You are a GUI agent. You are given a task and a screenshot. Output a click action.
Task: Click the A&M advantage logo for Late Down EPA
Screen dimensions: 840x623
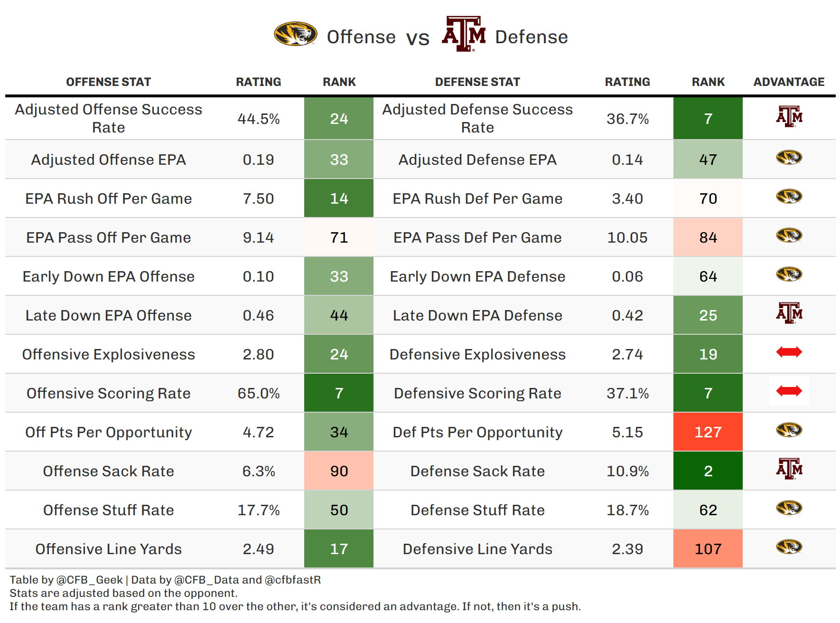pyautogui.click(x=789, y=313)
